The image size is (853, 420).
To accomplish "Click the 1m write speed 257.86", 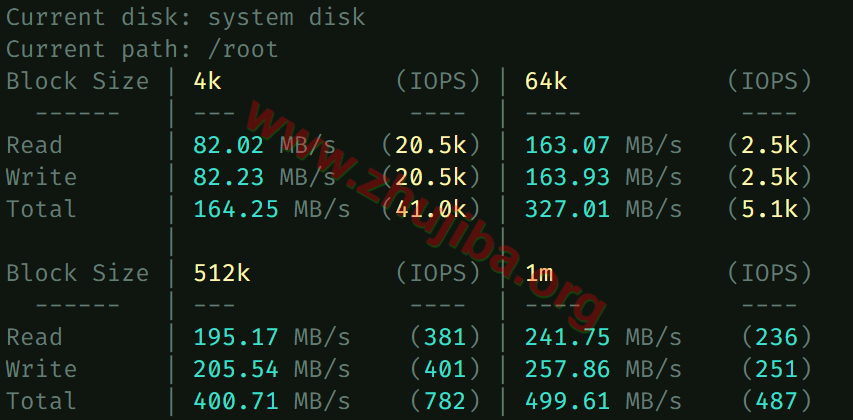I will (568, 369).
